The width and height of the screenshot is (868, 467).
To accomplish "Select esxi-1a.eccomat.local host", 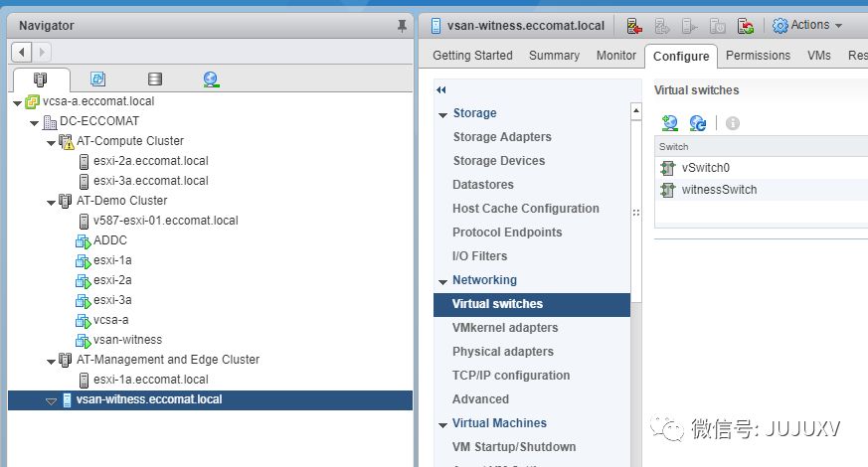I will 150,380.
